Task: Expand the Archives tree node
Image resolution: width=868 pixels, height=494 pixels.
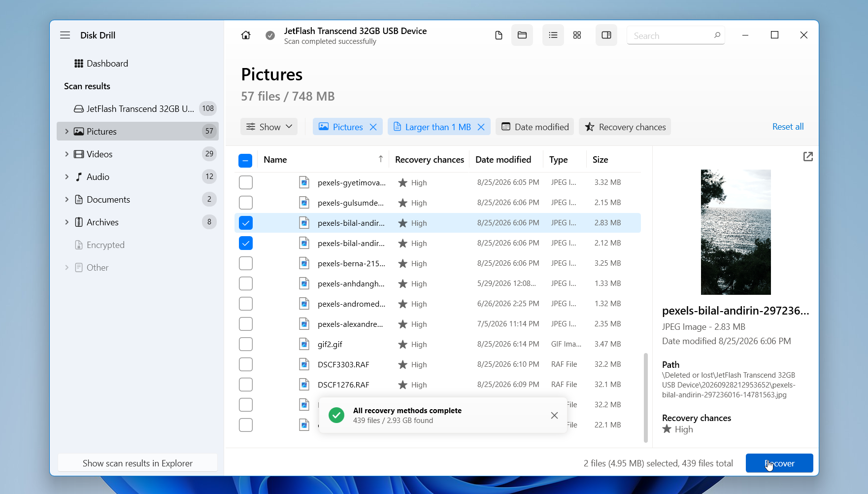Action: click(x=67, y=222)
